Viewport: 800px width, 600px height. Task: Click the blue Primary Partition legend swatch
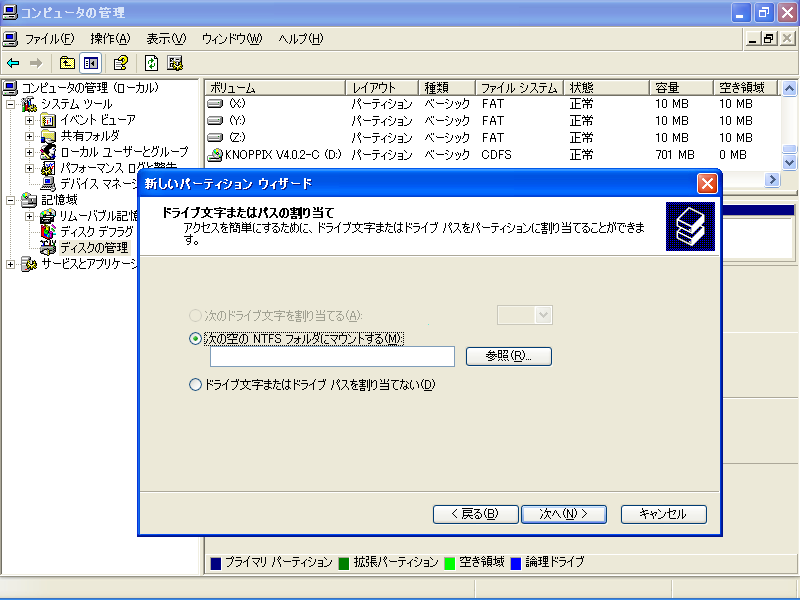[216, 563]
